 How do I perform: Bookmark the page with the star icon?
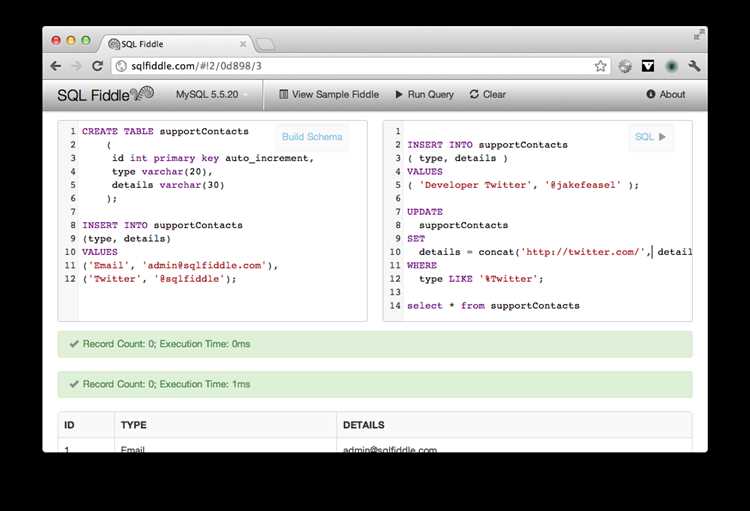[601, 66]
